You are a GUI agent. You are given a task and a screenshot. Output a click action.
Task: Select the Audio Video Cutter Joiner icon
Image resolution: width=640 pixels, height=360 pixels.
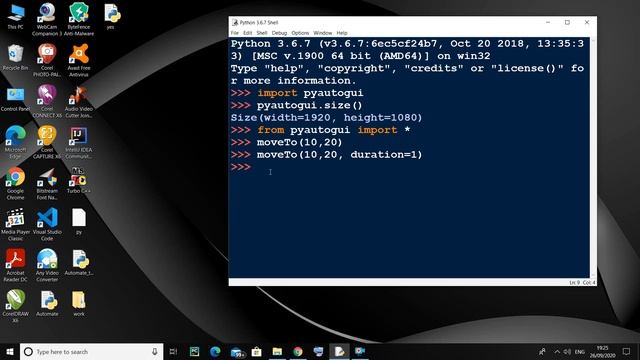pos(79,101)
